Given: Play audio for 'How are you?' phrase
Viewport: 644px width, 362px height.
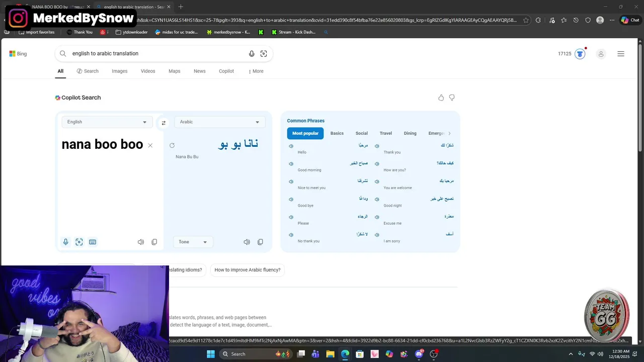Looking at the screenshot, I should point(377,164).
